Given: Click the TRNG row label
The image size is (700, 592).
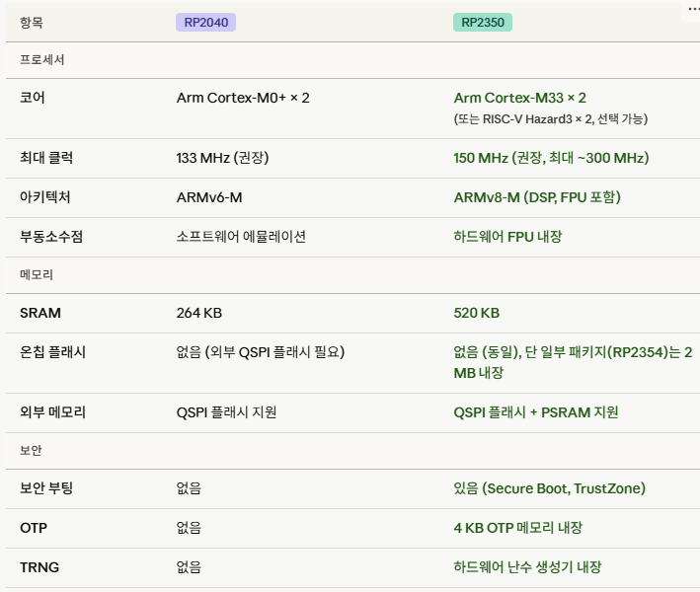Looking at the screenshot, I should [x=39, y=567].
